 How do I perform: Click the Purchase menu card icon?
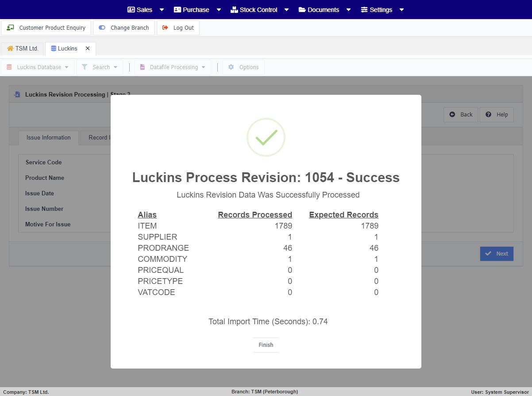click(177, 10)
